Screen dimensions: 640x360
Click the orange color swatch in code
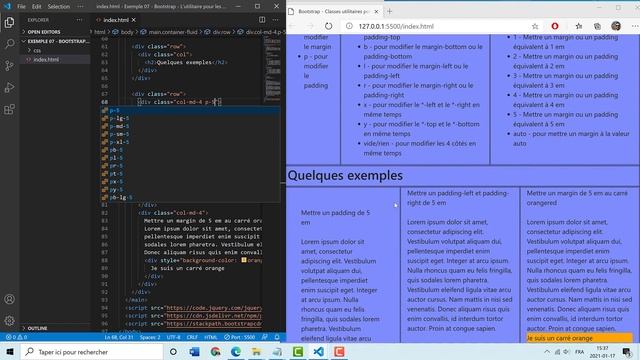tap(244, 260)
